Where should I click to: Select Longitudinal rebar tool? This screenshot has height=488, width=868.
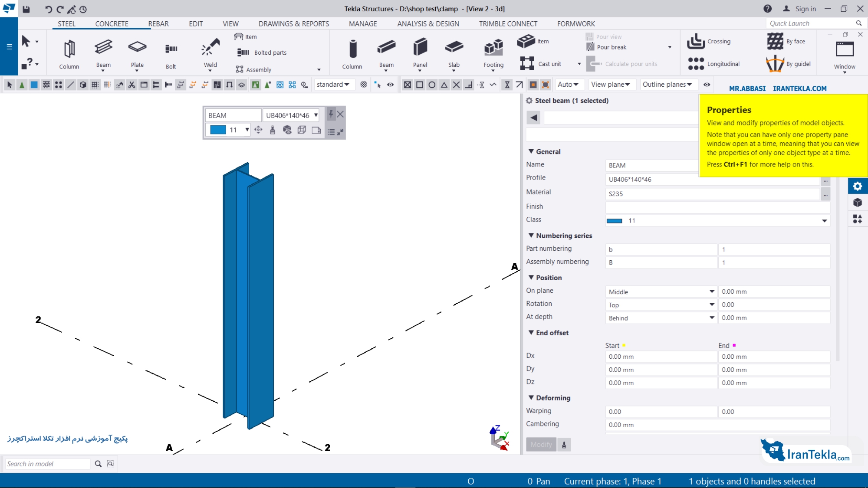(714, 64)
